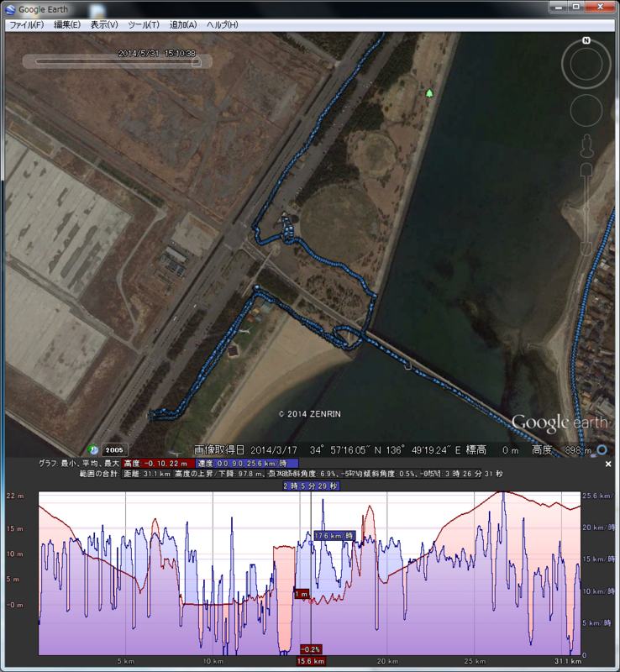620x672 pixels.
Task: Click the look-around compass ring
Action: click(x=586, y=65)
